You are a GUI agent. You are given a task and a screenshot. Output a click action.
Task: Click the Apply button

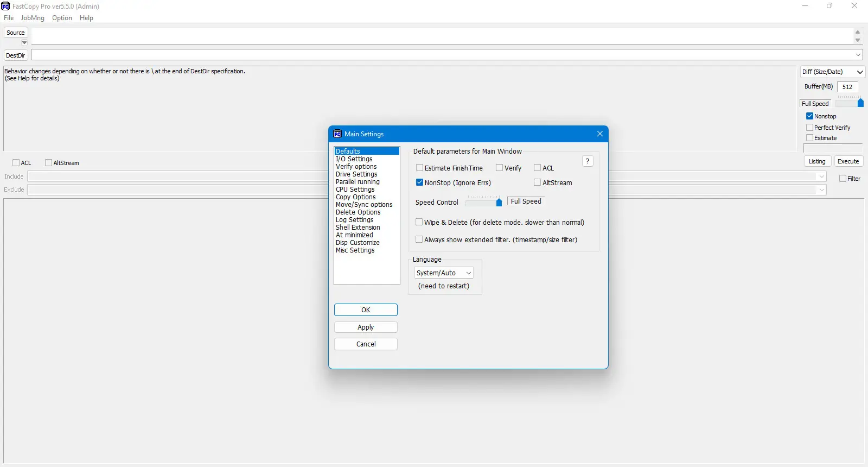pyautogui.click(x=366, y=327)
